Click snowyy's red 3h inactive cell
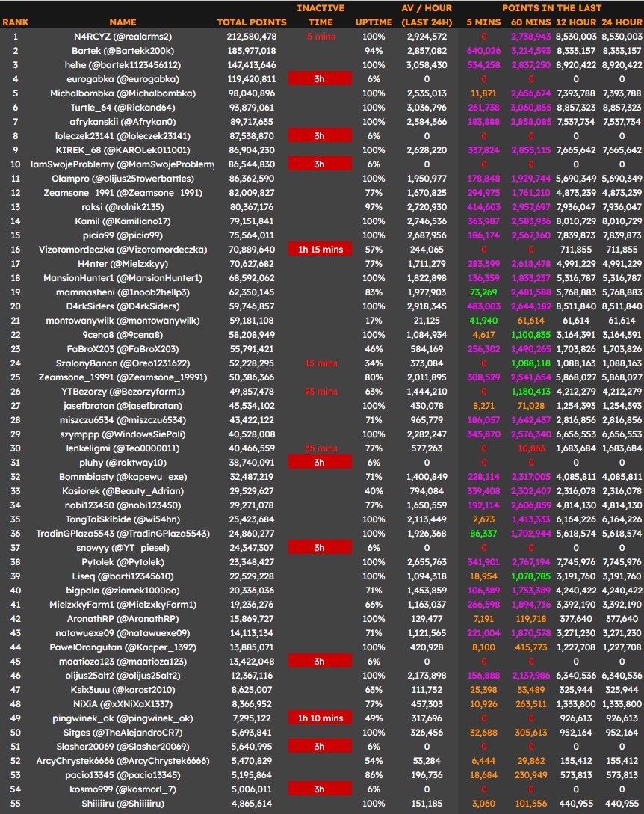This screenshot has height=814, width=644. 320,548
